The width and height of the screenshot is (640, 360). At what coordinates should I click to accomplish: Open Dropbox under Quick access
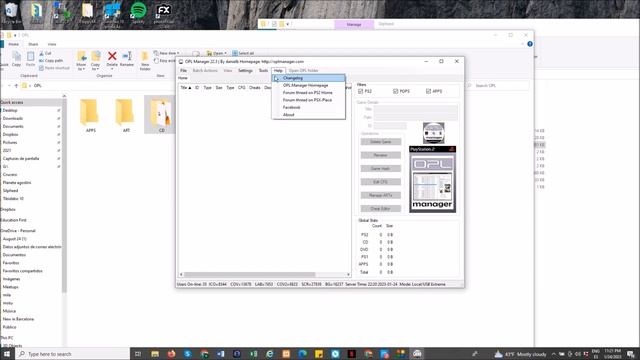[x=11, y=134]
